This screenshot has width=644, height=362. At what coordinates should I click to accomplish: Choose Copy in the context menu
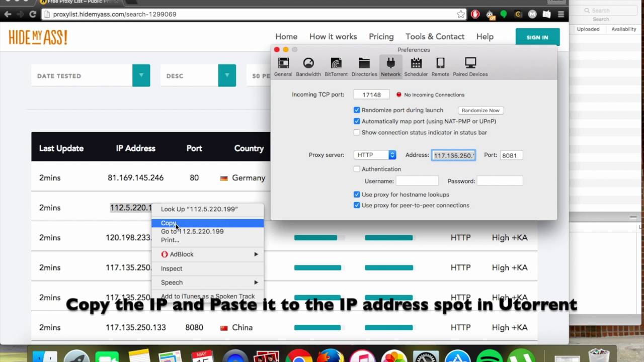point(207,223)
